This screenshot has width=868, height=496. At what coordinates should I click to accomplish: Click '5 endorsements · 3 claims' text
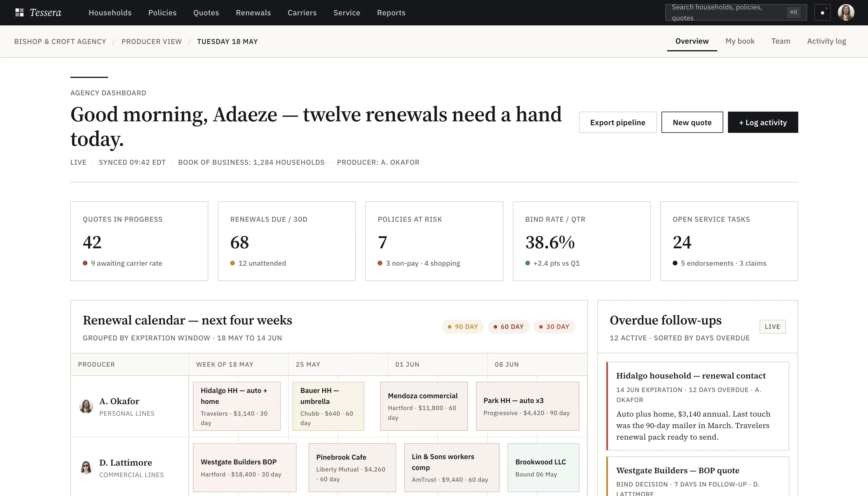click(x=724, y=263)
